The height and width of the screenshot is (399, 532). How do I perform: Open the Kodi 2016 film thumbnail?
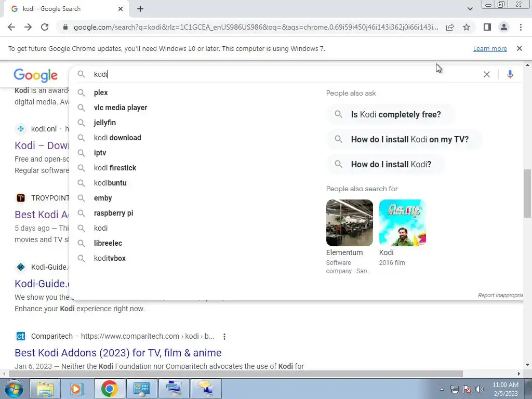coord(403,222)
